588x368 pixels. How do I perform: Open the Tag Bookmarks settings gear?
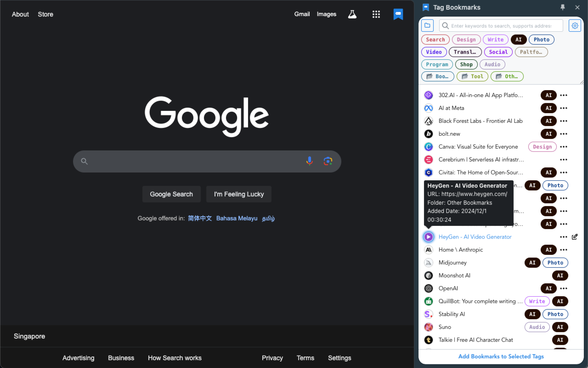575,25
